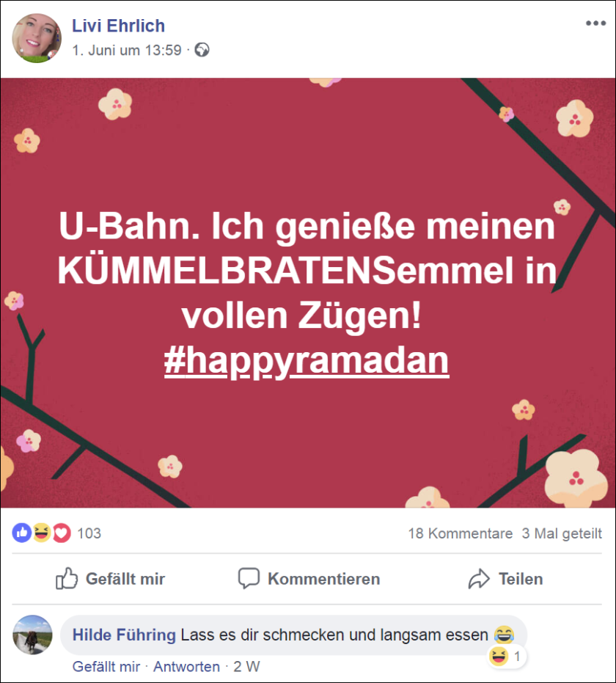Click the Haha reaction badge on comment
This screenshot has width=616, height=683.
506,657
